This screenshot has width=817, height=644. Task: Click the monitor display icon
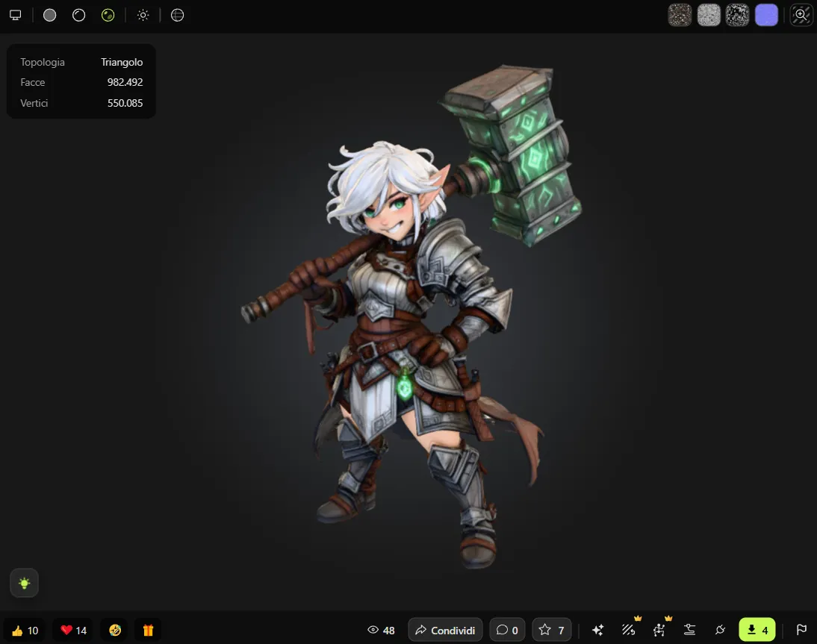(x=15, y=15)
